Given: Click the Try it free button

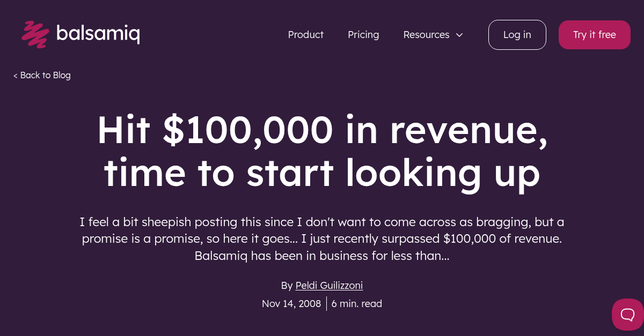Looking at the screenshot, I should [x=594, y=34].
